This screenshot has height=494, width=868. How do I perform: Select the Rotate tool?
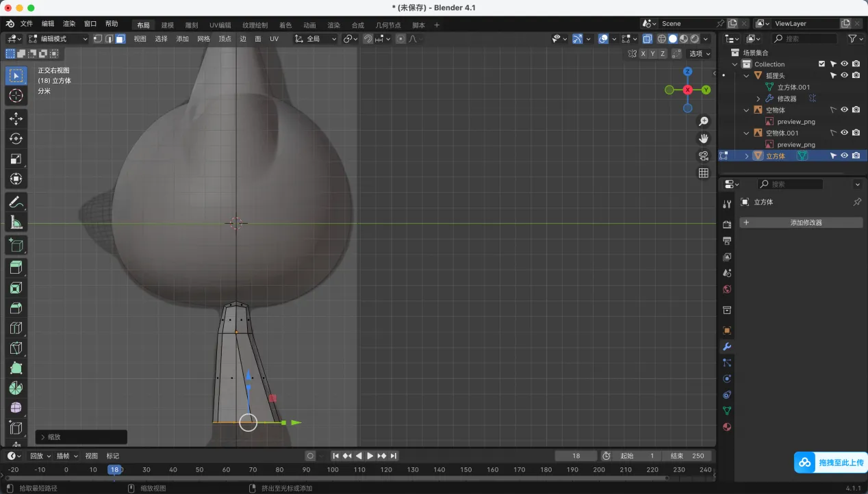pyautogui.click(x=16, y=139)
